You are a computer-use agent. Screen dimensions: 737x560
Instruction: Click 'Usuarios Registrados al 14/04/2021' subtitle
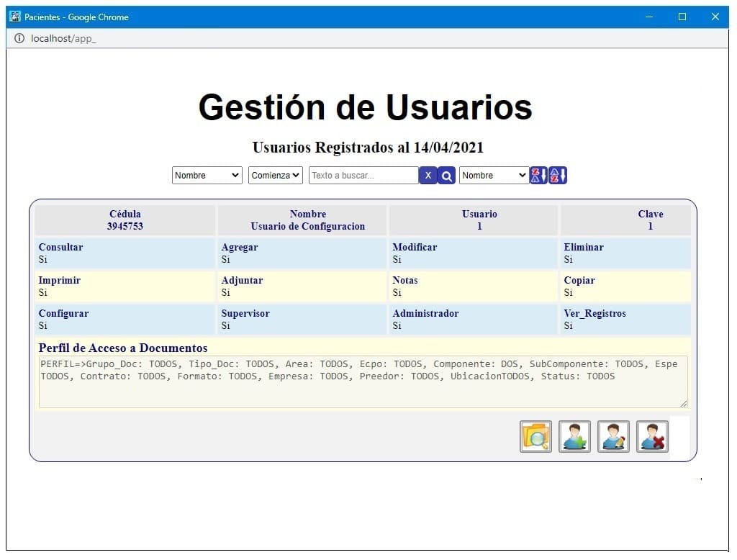(x=368, y=147)
